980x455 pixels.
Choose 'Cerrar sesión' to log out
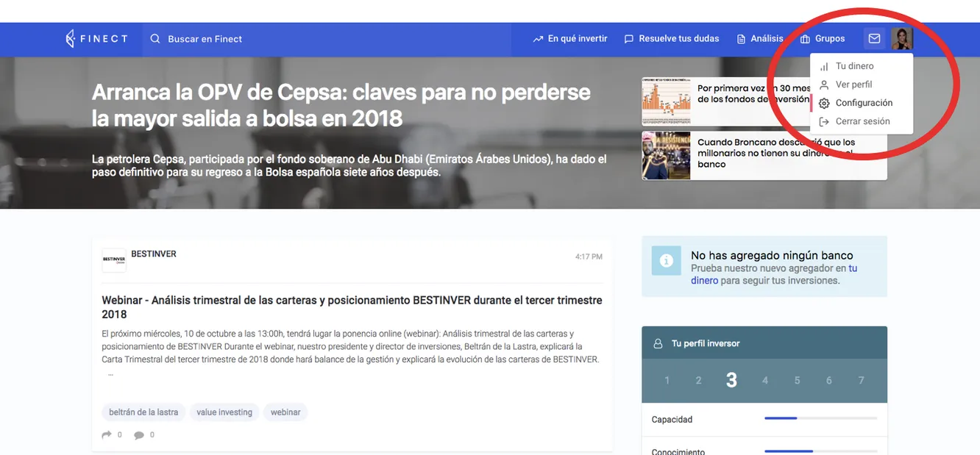click(862, 121)
